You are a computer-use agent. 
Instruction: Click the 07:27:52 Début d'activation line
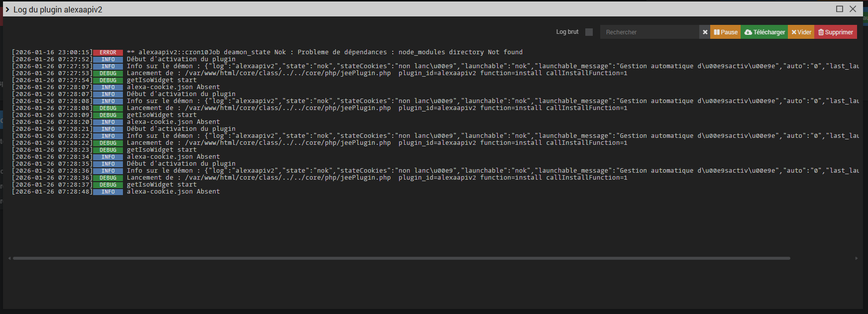click(181, 59)
